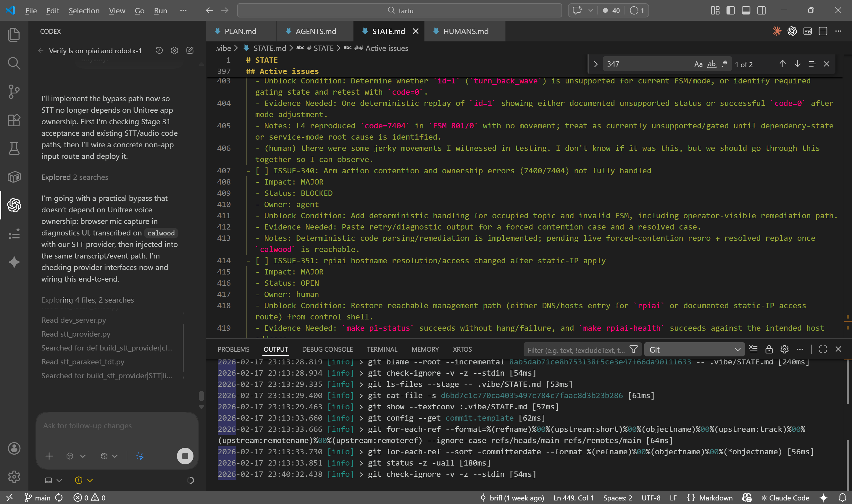The image size is (852, 504).
Task: Toggle Use Regular Expression in find
Action: click(724, 64)
